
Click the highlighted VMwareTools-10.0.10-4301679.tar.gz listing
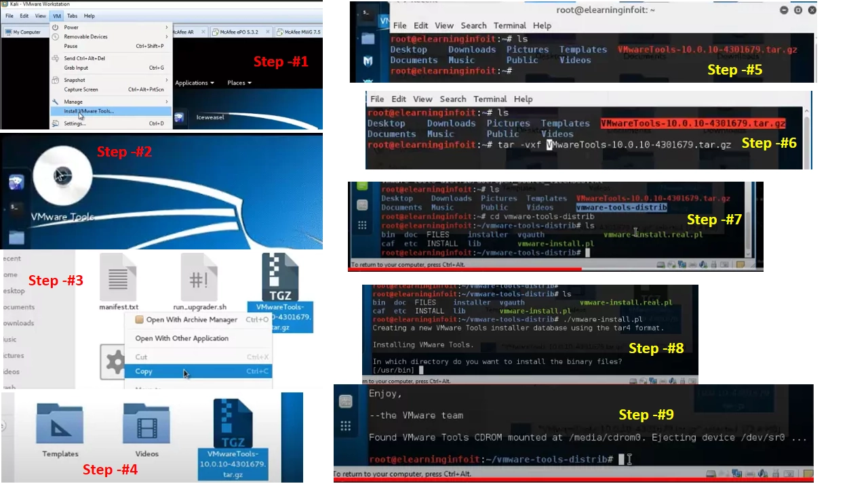(692, 123)
